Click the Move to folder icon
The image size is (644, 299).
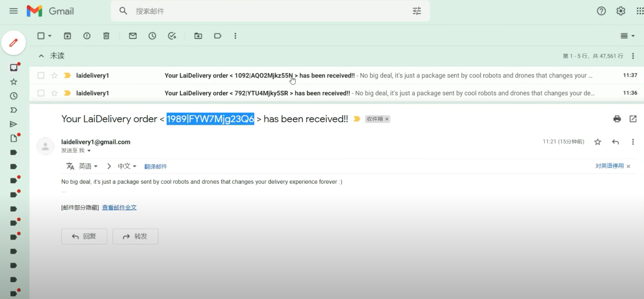tap(198, 36)
